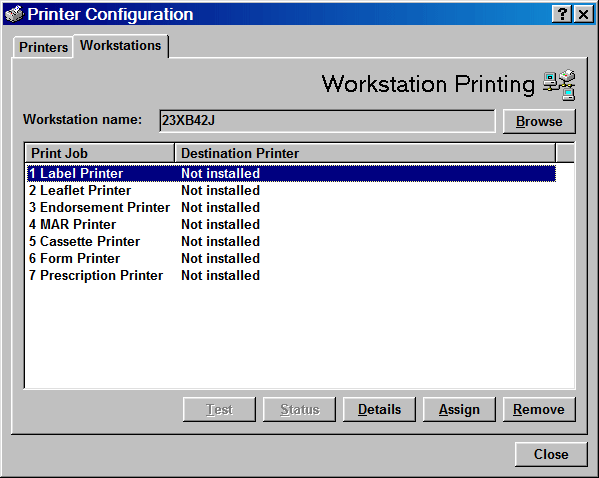The width and height of the screenshot is (599, 478).
Task: Select the 4 MAR Printer entry
Action: coord(291,224)
